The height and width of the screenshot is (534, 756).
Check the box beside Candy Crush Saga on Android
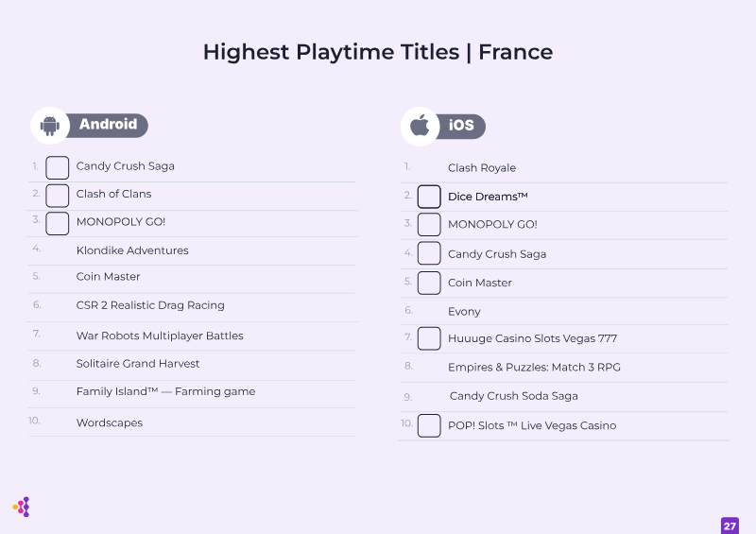pos(58,167)
